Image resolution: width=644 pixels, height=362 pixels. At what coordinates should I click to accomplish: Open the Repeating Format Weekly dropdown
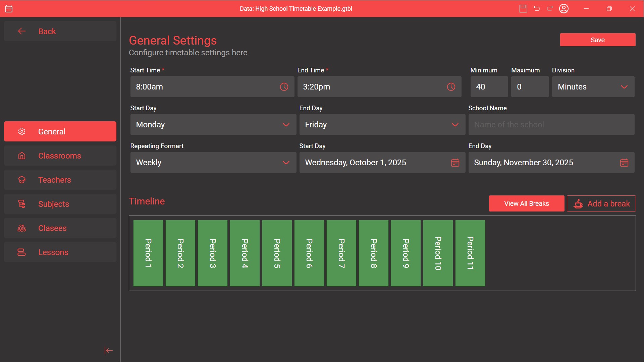[x=213, y=163]
